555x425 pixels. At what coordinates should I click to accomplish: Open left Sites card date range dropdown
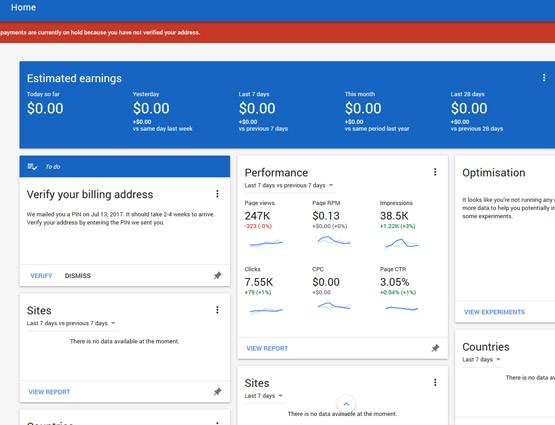point(71,323)
